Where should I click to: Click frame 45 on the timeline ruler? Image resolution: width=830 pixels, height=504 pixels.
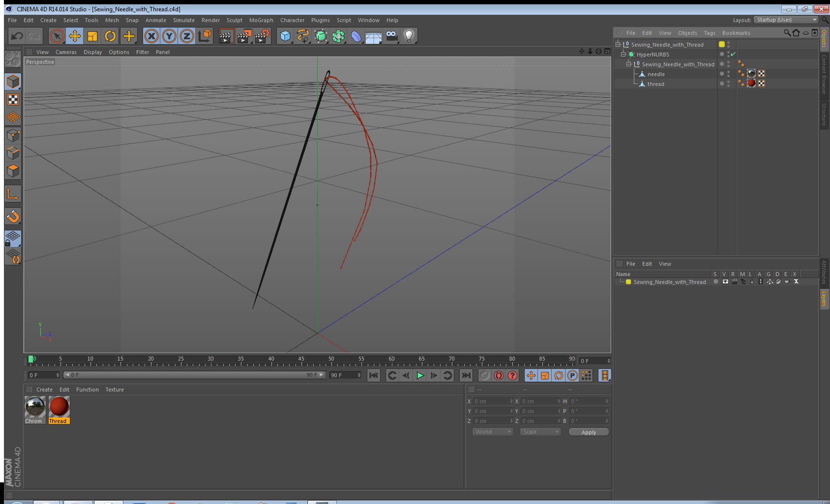pyautogui.click(x=301, y=360)
